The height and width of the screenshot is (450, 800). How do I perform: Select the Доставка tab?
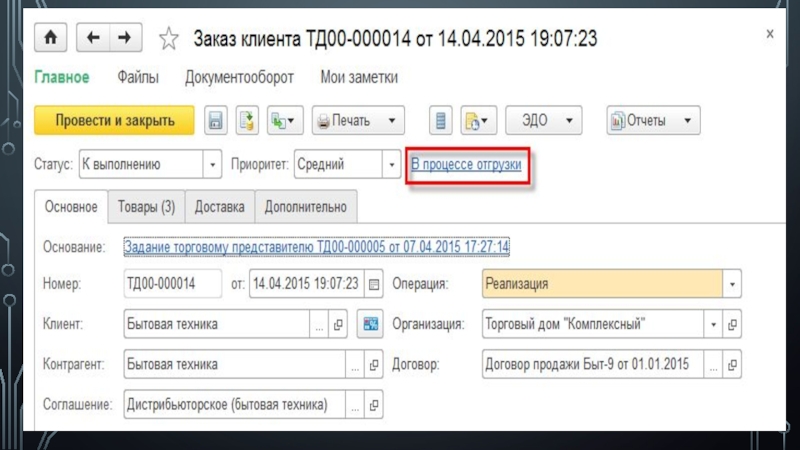click(219, 207)
